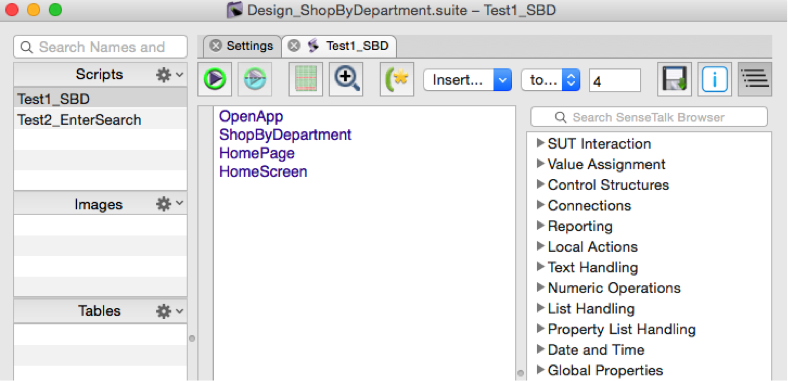
Task: Expand Local Actions category
Action: point(541,246)
